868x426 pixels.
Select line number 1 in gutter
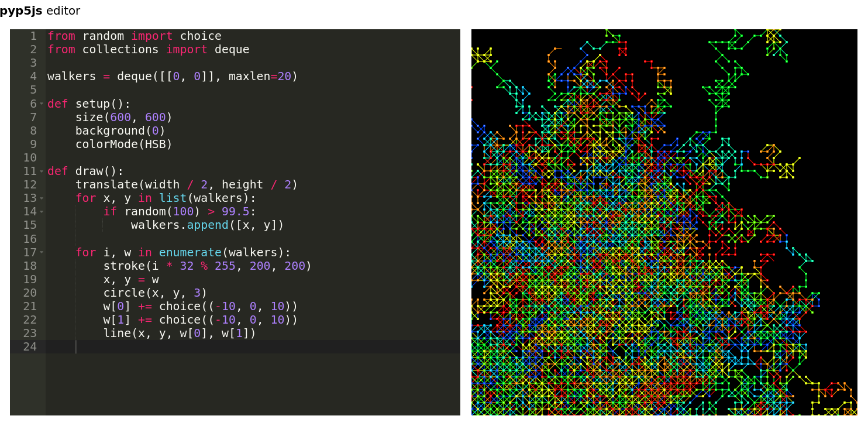coord(33,36)
